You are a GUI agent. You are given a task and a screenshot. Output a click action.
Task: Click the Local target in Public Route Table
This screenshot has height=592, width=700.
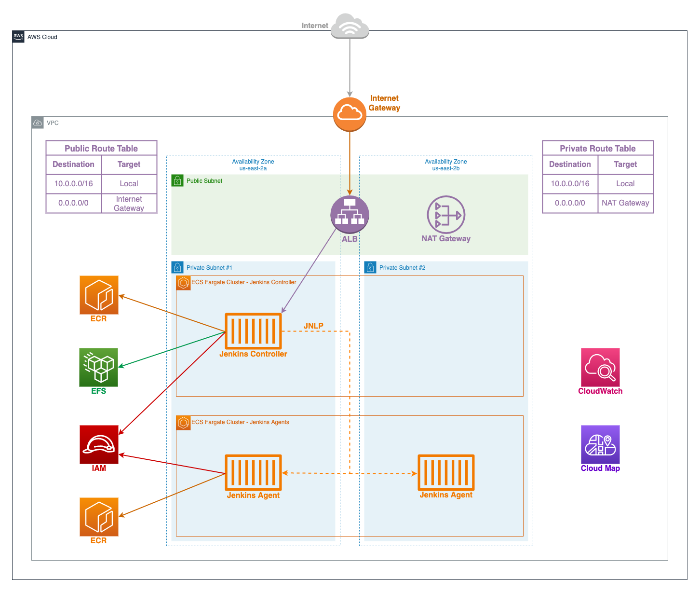tap(129, 183)
